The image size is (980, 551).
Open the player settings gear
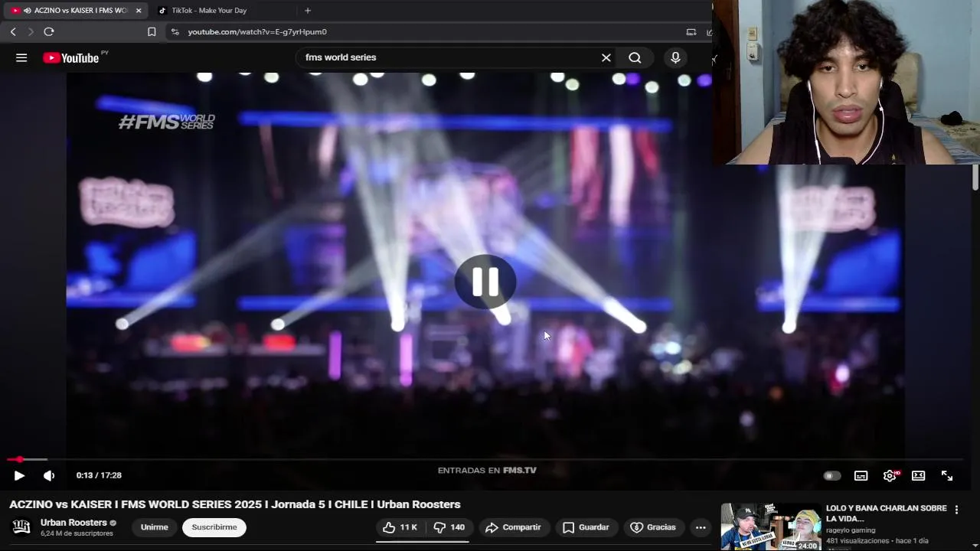coord(890,475)
